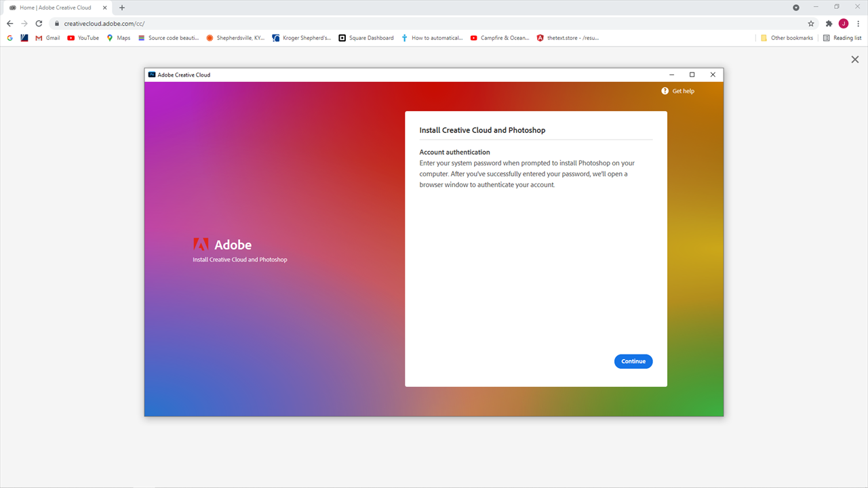Expand the Other bookmarks folder

(787, 38)
